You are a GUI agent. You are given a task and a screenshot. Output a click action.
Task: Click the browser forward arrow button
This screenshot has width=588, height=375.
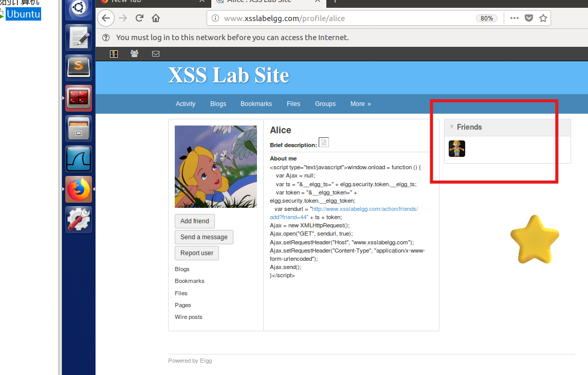click(123, 18)
